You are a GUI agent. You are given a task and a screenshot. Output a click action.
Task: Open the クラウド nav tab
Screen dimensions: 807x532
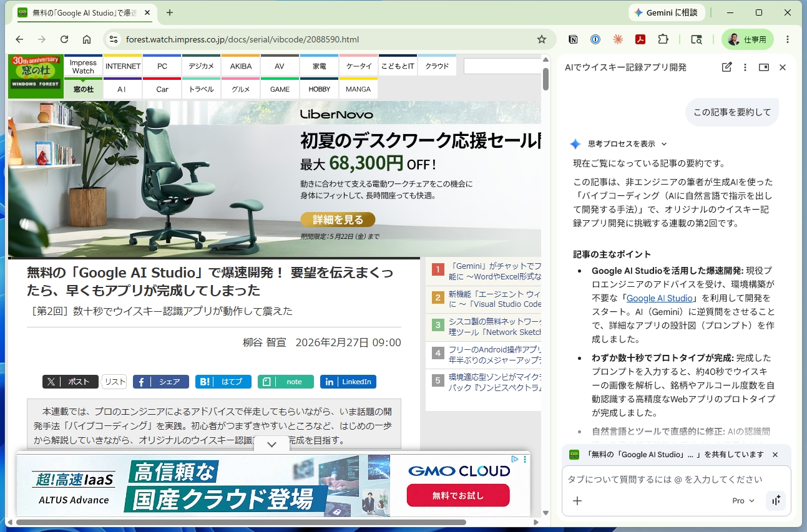pos(437,66)
